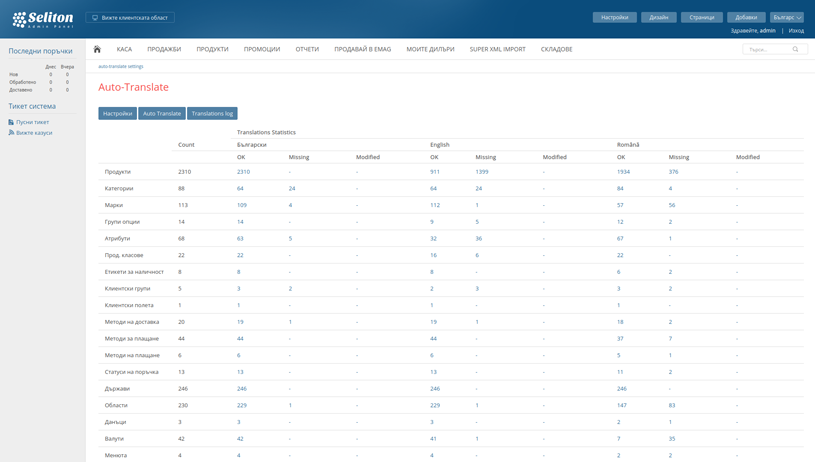Click the 'Настройки' tab under Auto-Translate
The width and height of the screenshot is (815, 462).
tap(117, 114)
